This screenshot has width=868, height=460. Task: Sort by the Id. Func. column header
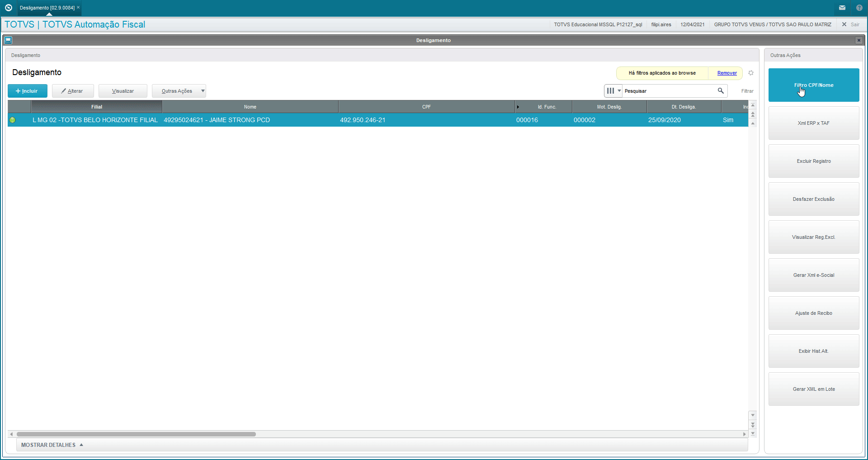click(x=547, y=107)
